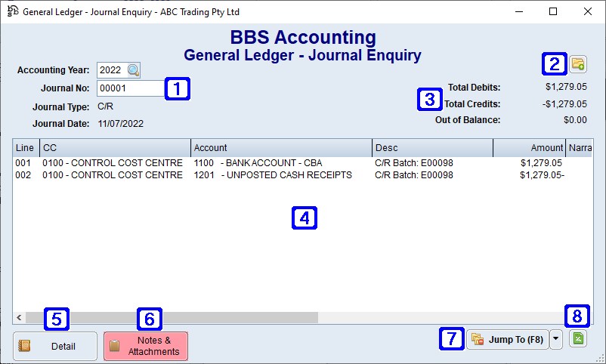The width and height of the screenshot is (606, 364).
Task: Expand the Jump To dropdown arrow
Action: coord(556,339)
